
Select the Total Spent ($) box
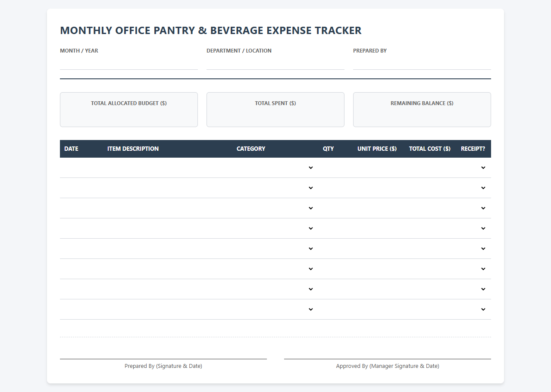coord(275,109)
